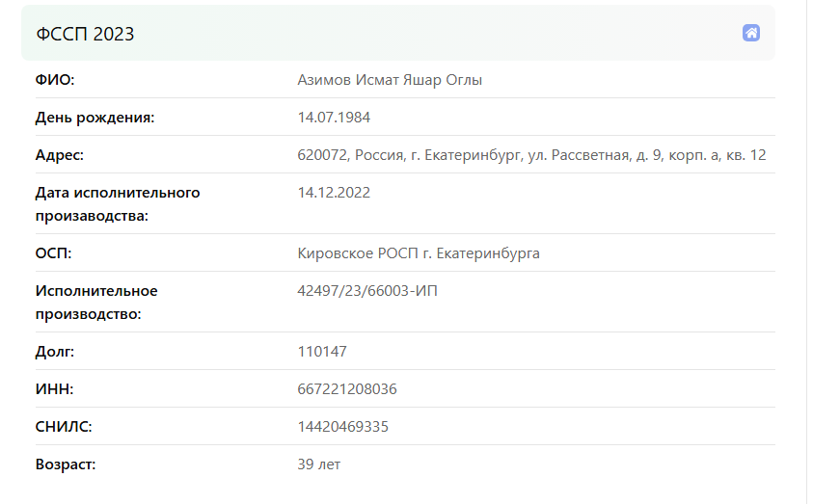Click the blue home icon in header
The height and width of the screenshot is (504, 813).
click(x=750, y=33)
